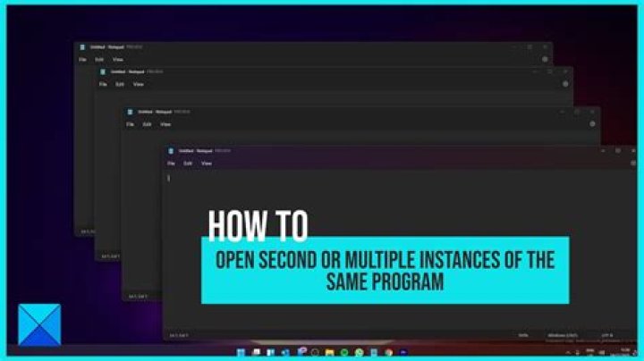Expand hidden system tray icons chevron
644x361 pixels.
[568, 352]
